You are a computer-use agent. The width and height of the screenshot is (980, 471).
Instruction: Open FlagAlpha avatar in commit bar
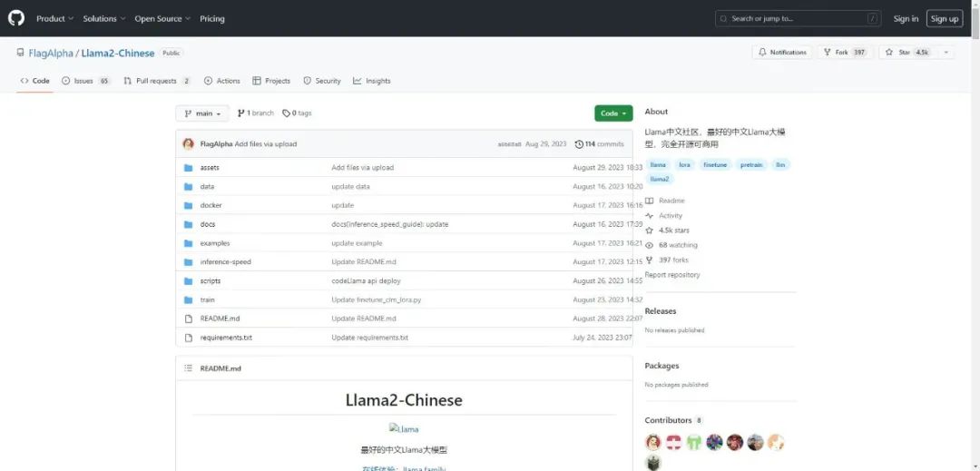coord(188,143)
